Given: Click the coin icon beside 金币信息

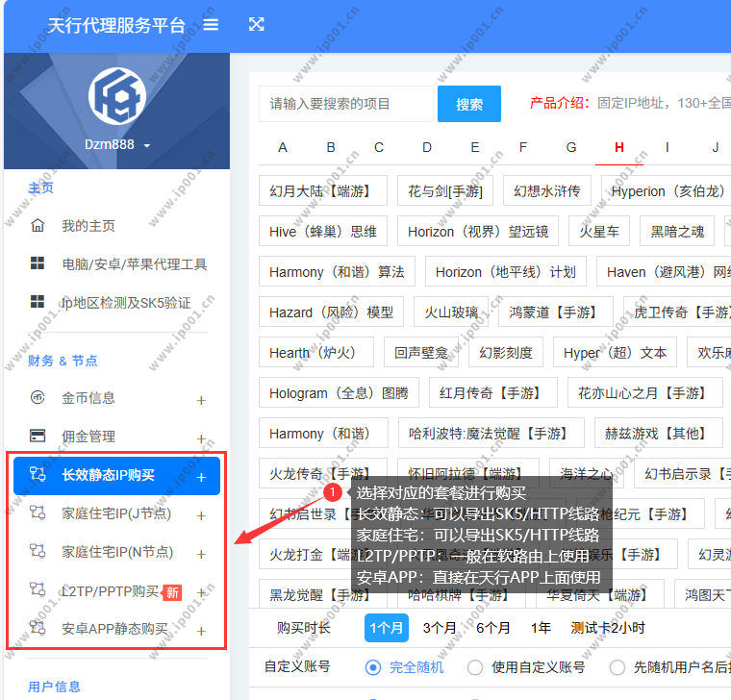Looking at the screenshot, I should [x=38, y=398].
